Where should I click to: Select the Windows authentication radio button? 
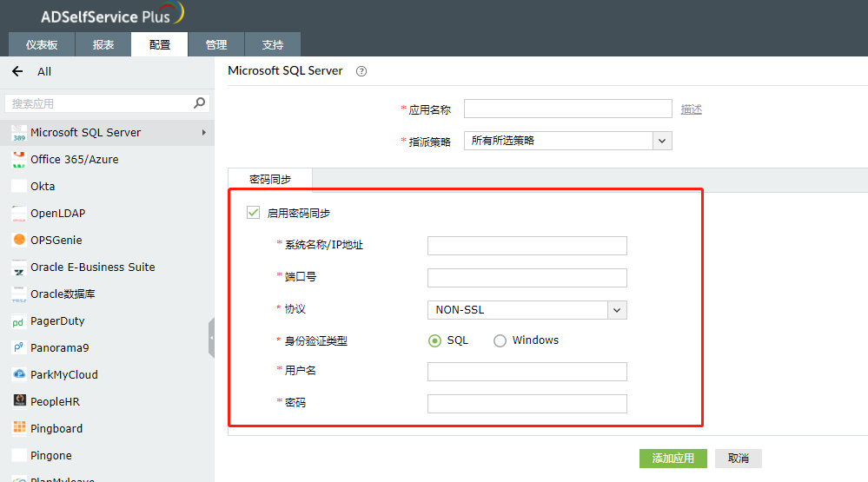pos(500,341)
